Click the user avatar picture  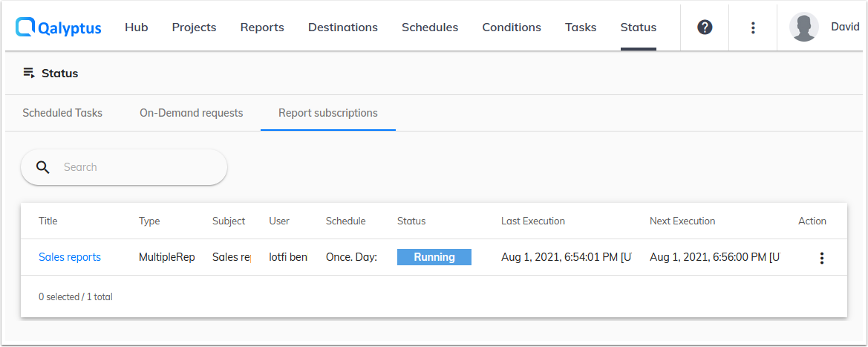click(803, 27)
